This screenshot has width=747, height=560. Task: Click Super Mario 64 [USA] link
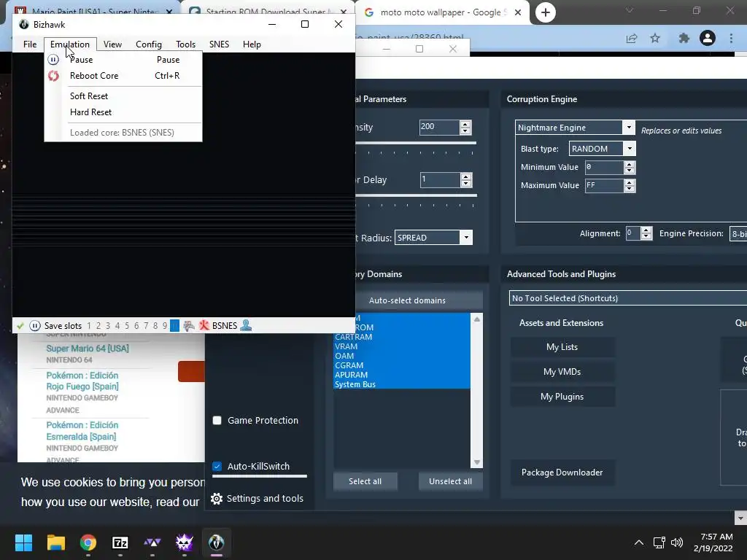pyautogui.click(x=88, y=349)
